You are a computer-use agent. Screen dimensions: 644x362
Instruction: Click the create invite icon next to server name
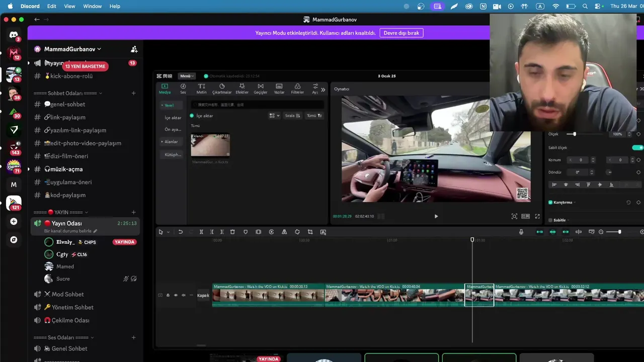[134, 49]
